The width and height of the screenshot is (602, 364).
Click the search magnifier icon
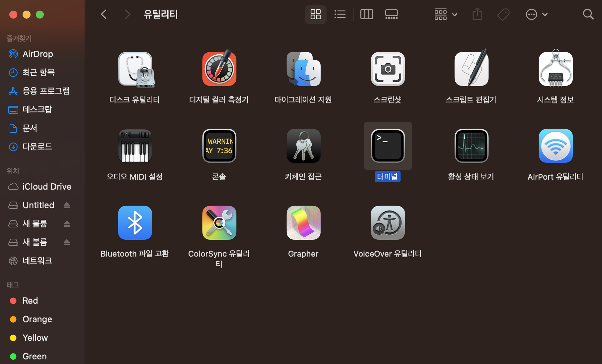[x=588, y=14]
